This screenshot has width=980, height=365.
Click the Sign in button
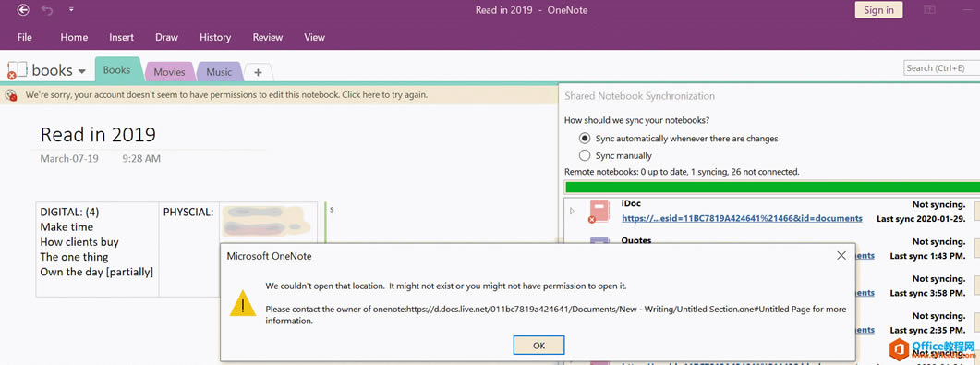pos(878,10)
